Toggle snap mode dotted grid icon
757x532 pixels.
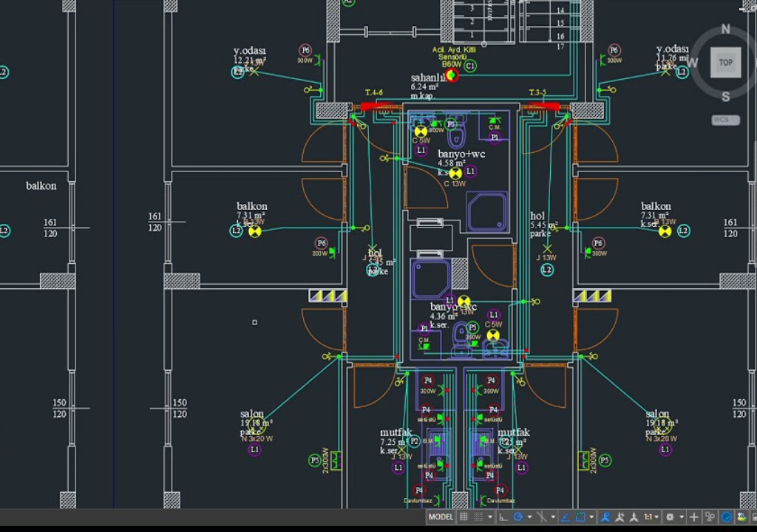(x=478, y=517)
